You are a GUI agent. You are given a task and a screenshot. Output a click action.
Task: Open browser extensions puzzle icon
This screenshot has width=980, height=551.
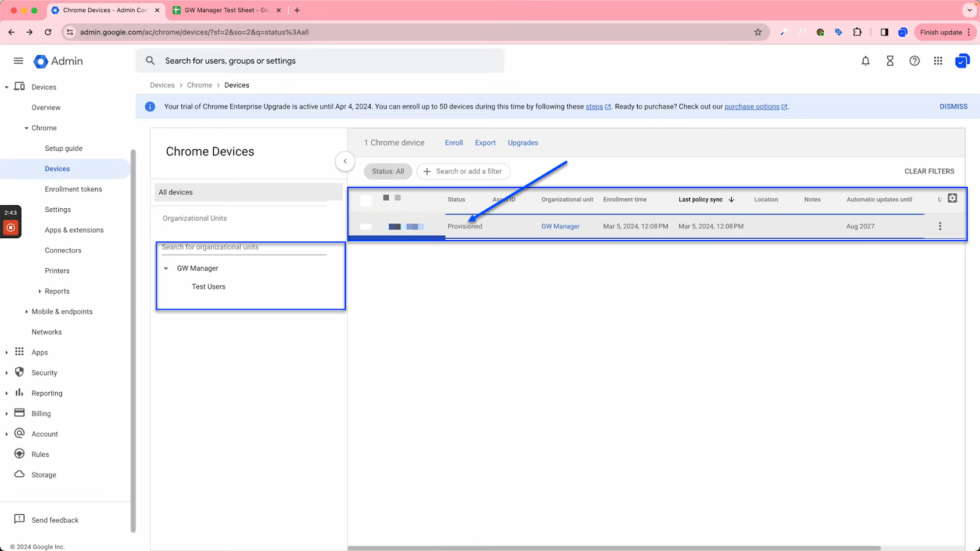858,32
